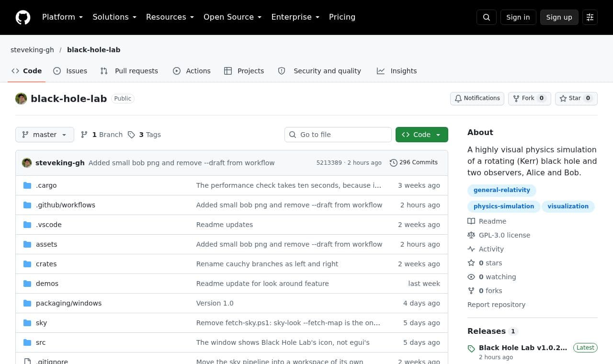Open the Pricing link in the header
Viewport: 613px width, 364px height.
pos(342,17)
